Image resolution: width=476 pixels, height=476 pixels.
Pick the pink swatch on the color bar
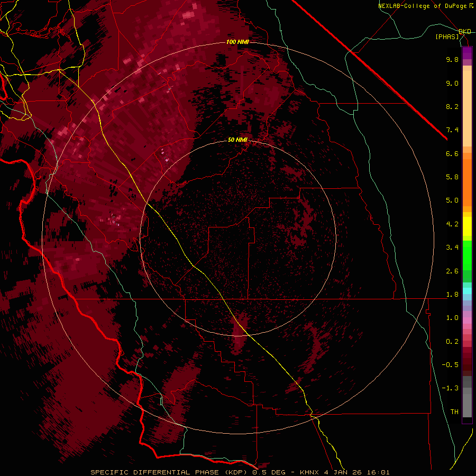click(x=467, y=321)
